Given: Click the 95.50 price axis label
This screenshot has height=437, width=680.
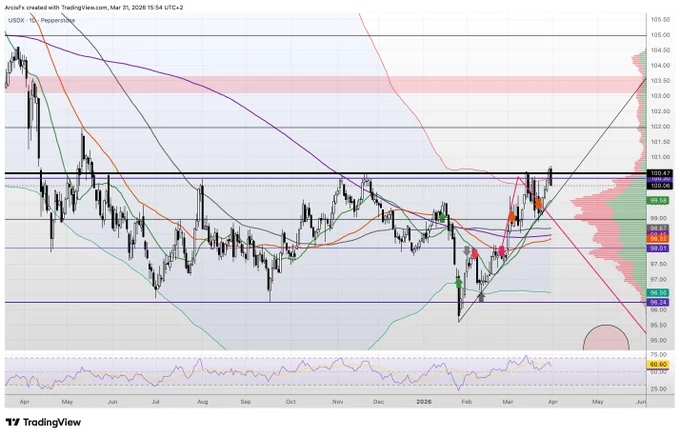Looking at the screenshot, I should 660,325.
